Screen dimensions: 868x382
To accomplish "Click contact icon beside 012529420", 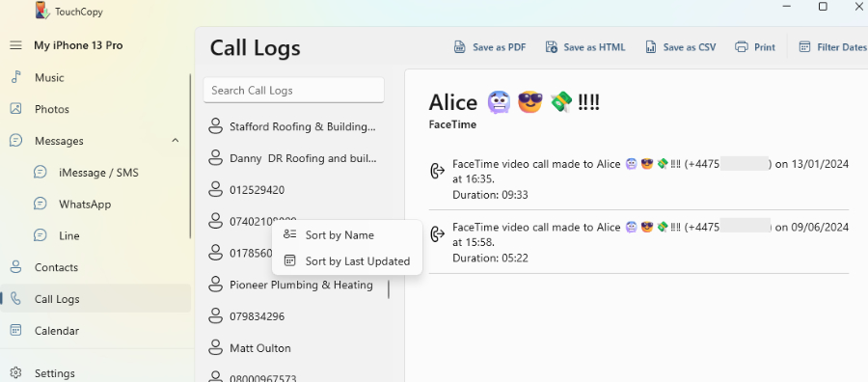I will coord(215,190).
